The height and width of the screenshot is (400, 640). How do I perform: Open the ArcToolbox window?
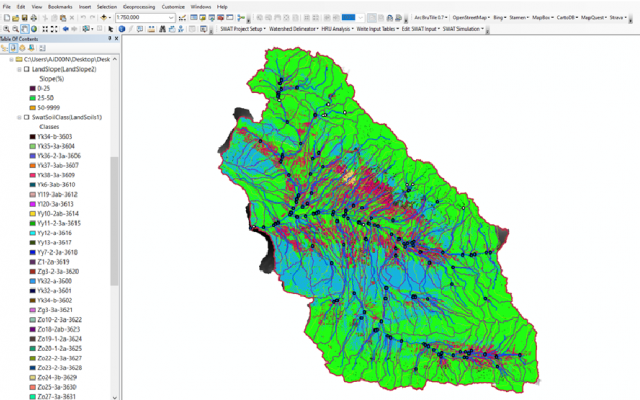pyautogui.click(x=221, y=18)
